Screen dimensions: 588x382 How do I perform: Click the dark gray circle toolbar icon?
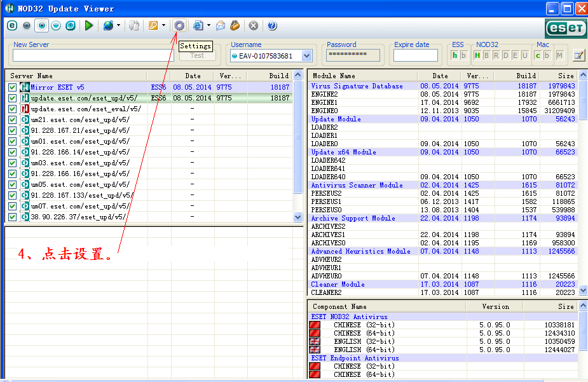click(27, 25)
